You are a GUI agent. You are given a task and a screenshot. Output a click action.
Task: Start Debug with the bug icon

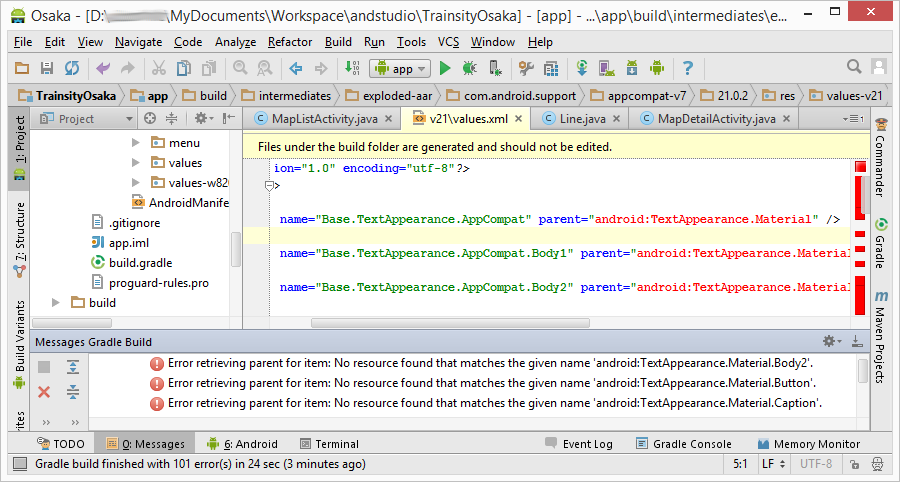tap(470, 68)
